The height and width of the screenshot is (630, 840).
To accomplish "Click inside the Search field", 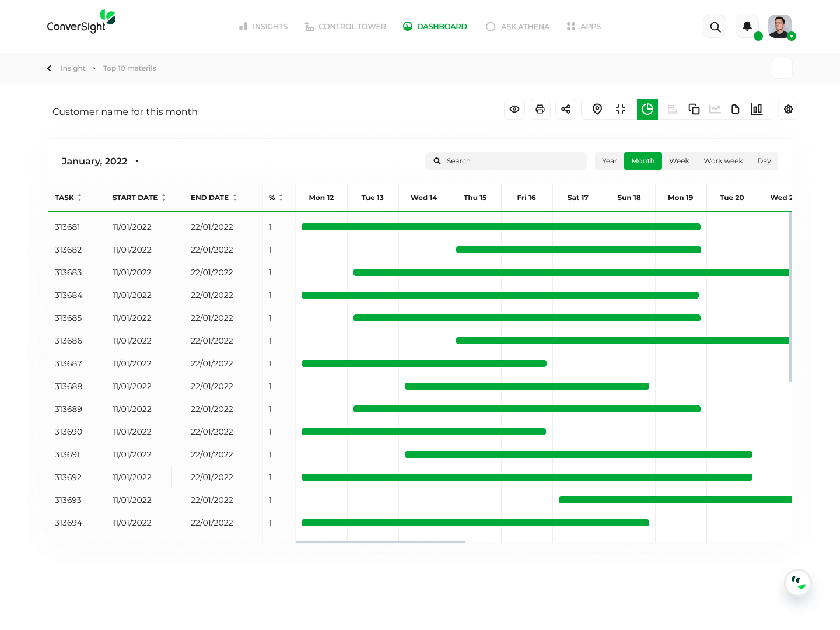I will coord(506,161).
